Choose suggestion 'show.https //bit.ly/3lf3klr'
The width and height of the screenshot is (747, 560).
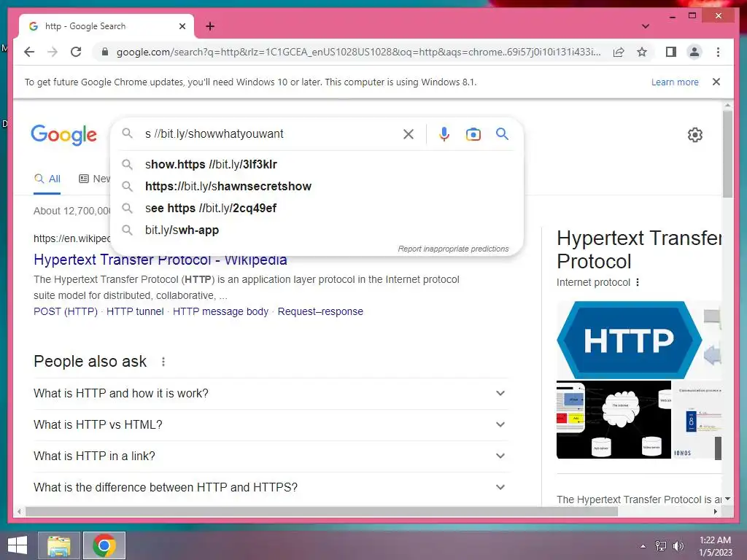click(x=317, y=164)
